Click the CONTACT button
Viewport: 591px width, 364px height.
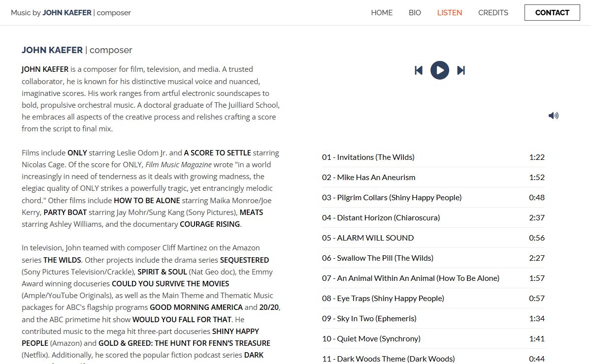[552, 13]
